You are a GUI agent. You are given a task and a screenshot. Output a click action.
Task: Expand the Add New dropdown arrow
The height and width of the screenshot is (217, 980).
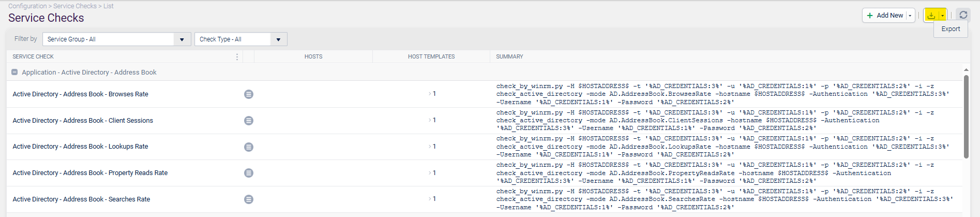tap(910, 16)
